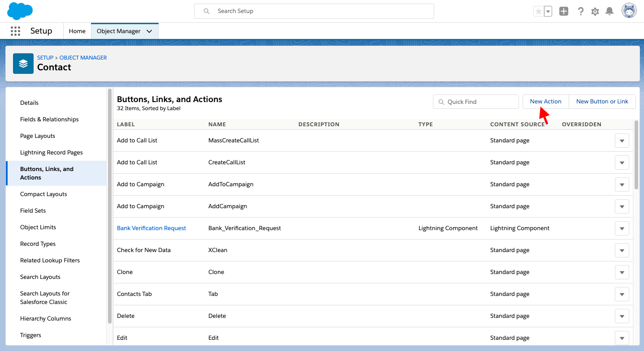Image resolution: width=644 pixels, height=351 pixels.
Task: Click the sidebar's vertical scrollbar
Action: (110, 206)
